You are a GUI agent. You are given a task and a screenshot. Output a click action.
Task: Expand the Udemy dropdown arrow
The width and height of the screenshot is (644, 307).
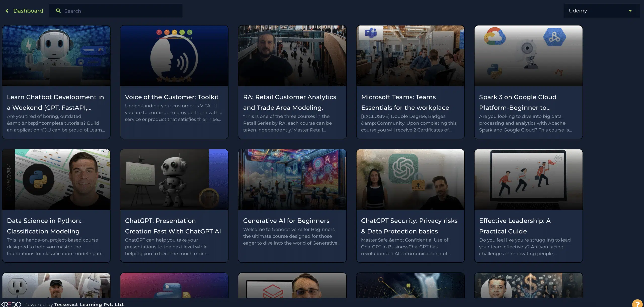pos(630,11)
